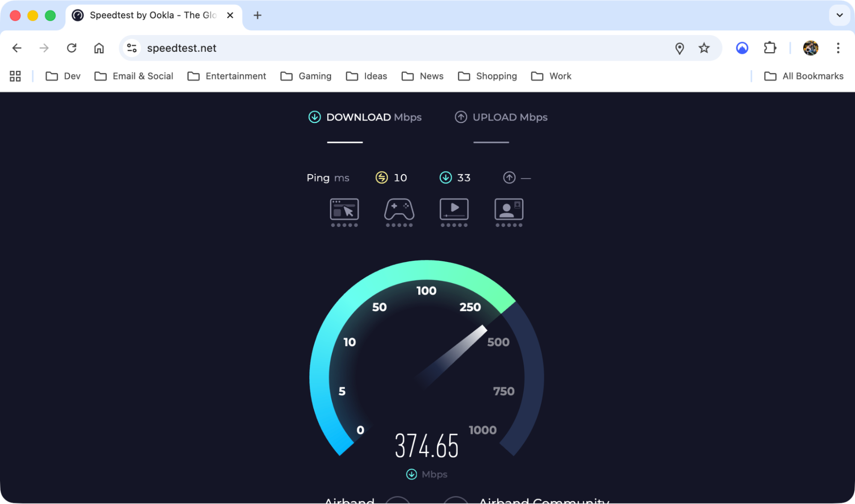The height and width of the screenshot is (504, 855).
Task: Open the apps grid on the bookmarks bar
Action: coord(15,76)
